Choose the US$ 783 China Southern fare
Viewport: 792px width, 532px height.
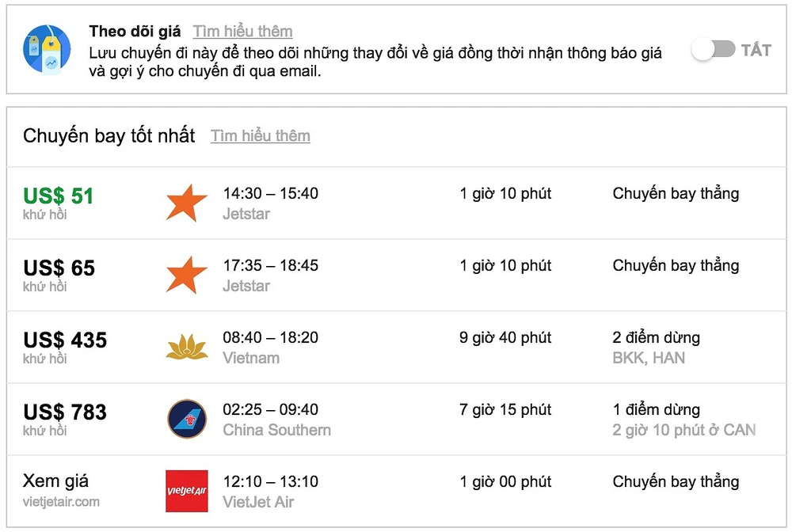(x=65, y=412)
